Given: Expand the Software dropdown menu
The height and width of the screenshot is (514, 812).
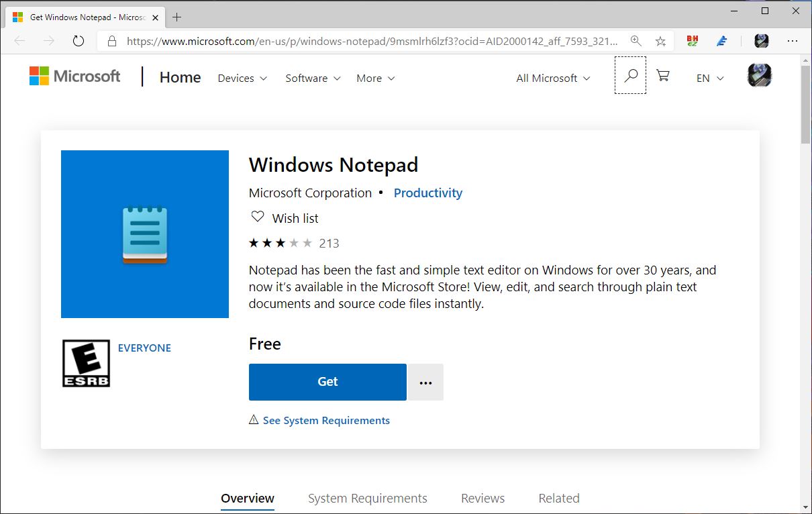Looking at the screenshot, I should coord(313,79).
